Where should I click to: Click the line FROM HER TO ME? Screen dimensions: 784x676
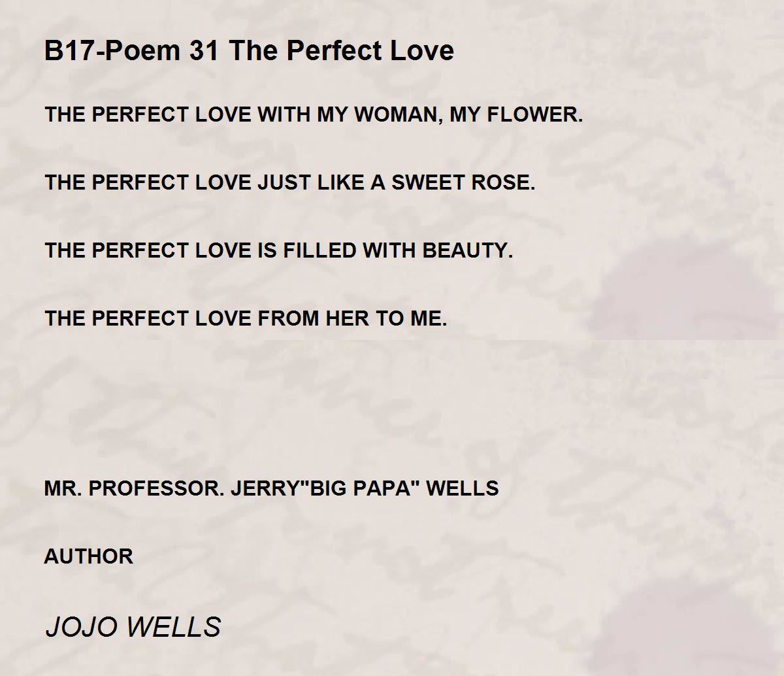(246, 318)
